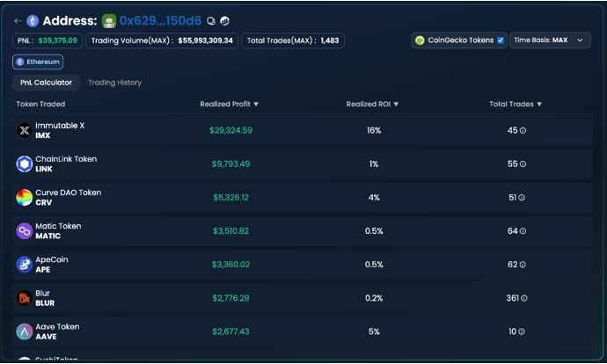Select the Immutable X token name
The height and width of the screenshot is (364, 607).
coord(60,126)
